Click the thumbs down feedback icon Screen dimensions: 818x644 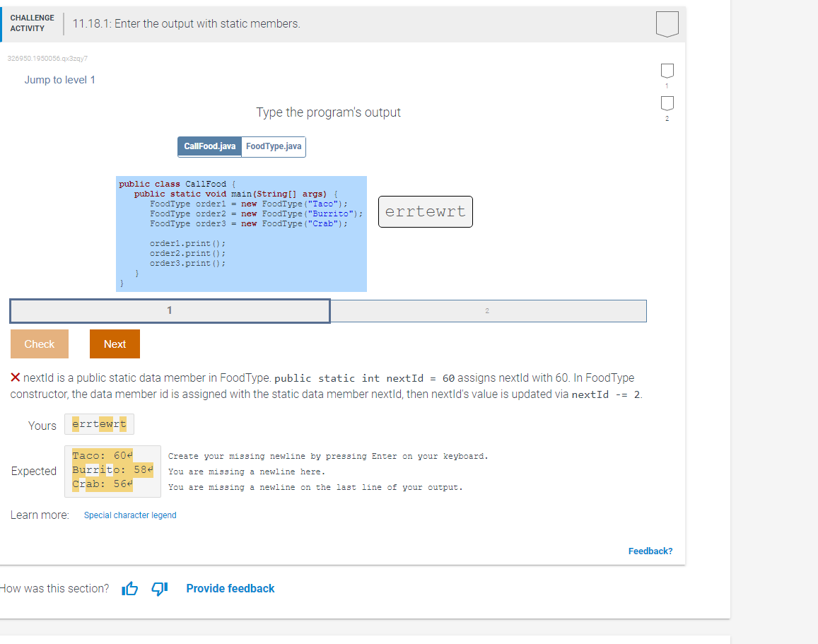[159, 587]
